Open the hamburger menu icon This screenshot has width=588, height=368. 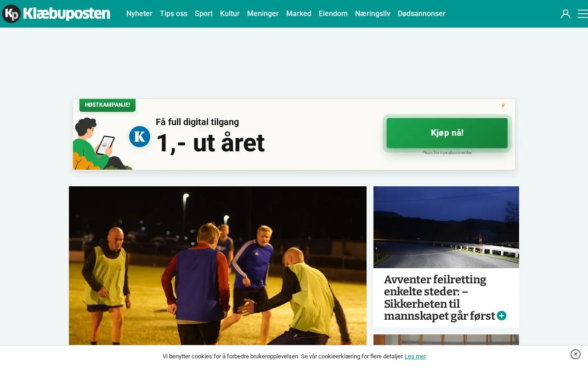click(582, 14)
